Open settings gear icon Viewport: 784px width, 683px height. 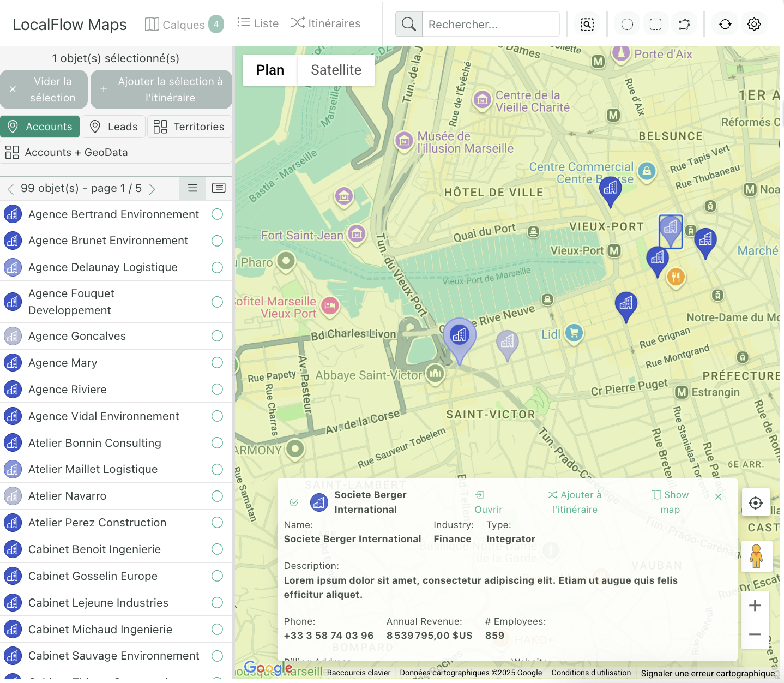(x=754, y=25)
